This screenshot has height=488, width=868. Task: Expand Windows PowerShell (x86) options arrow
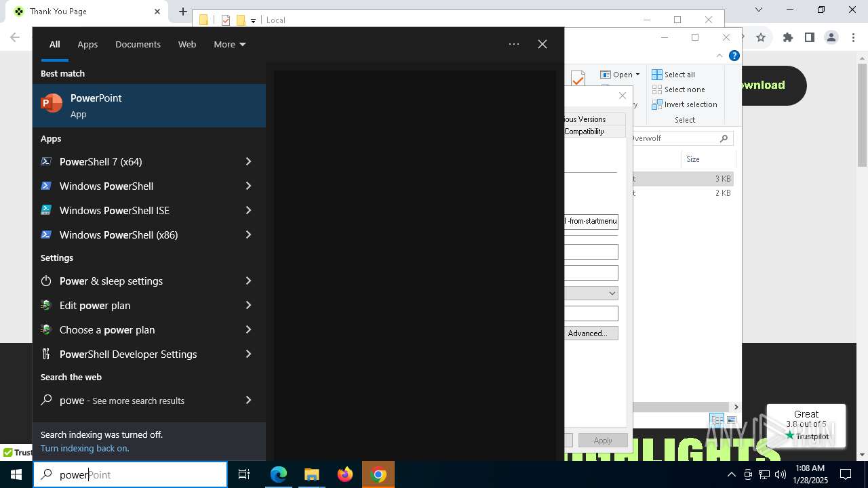tap(248, 235)
